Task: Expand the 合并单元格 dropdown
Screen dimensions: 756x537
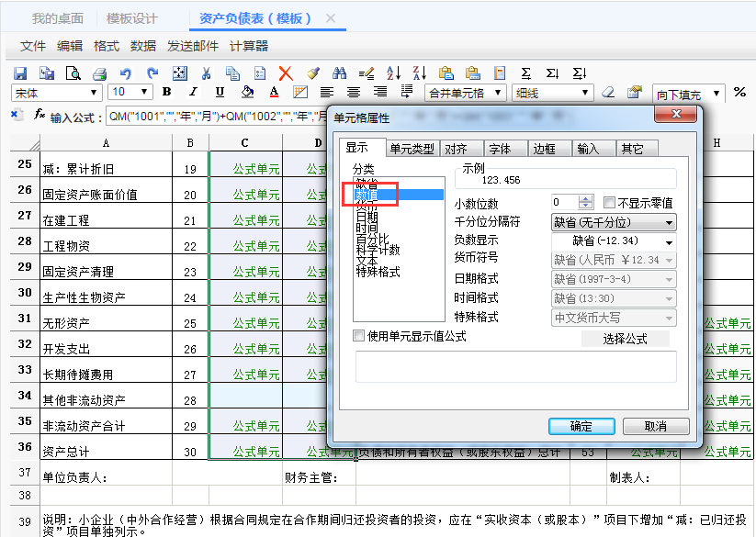Action: tap(466, 93)
